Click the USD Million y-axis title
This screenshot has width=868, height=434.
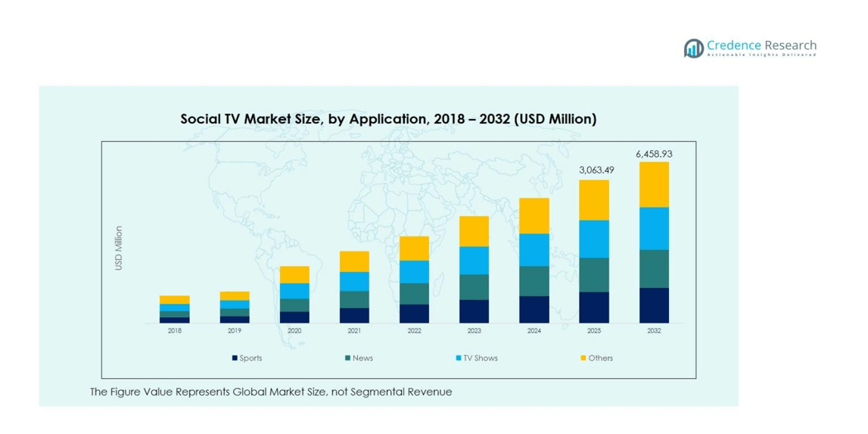point(119,248)
